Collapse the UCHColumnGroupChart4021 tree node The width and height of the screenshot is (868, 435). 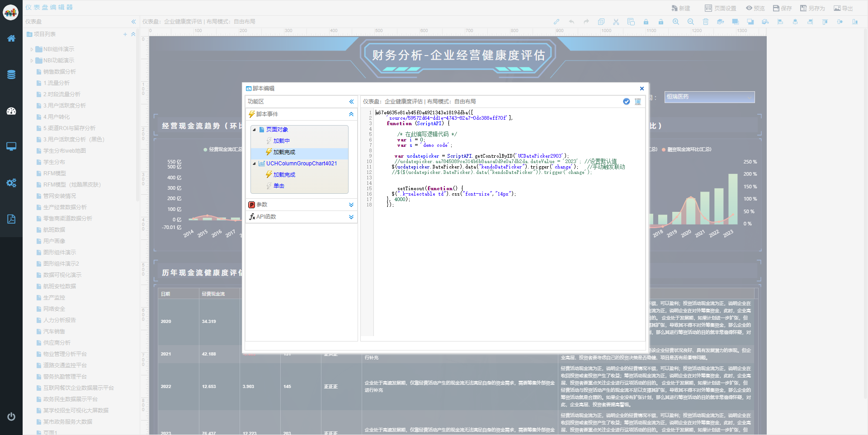[x=254, y=164]
